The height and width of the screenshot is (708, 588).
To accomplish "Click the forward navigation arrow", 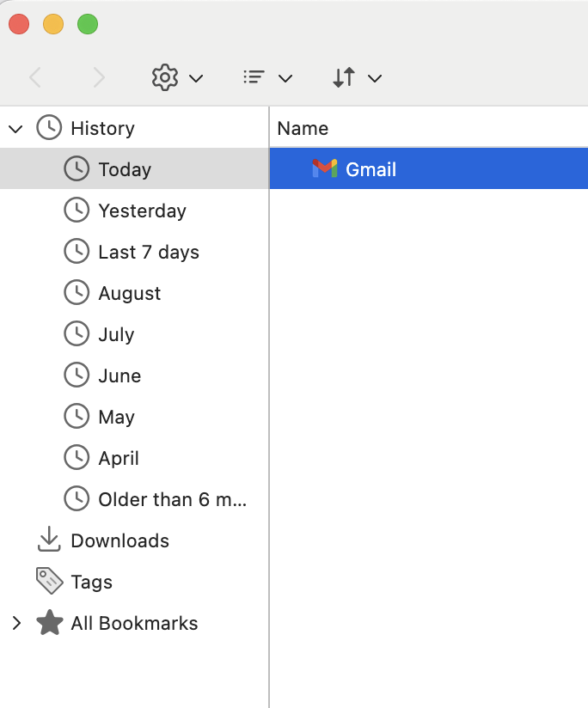I will (99, 77).
